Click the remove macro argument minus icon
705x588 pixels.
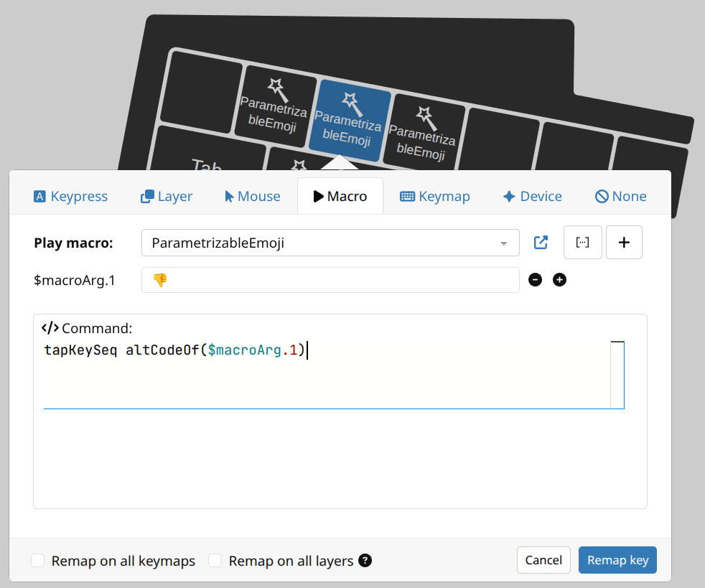[x=535, y=280]
